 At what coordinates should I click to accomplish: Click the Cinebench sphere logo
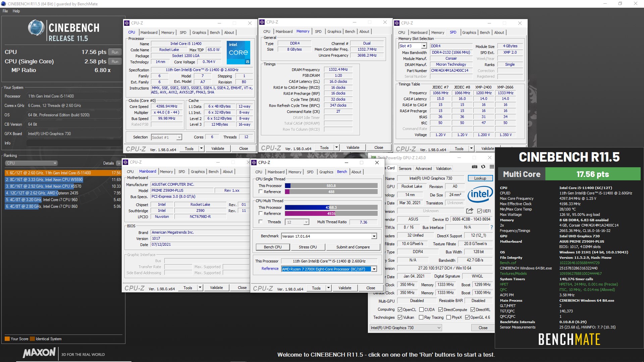(x=36, y=28)
